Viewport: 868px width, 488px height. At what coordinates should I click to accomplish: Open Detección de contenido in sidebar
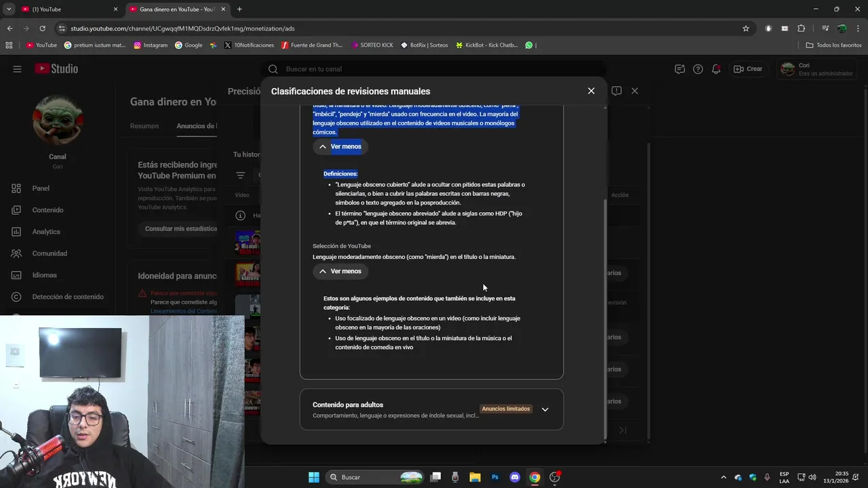click(68, 297)
